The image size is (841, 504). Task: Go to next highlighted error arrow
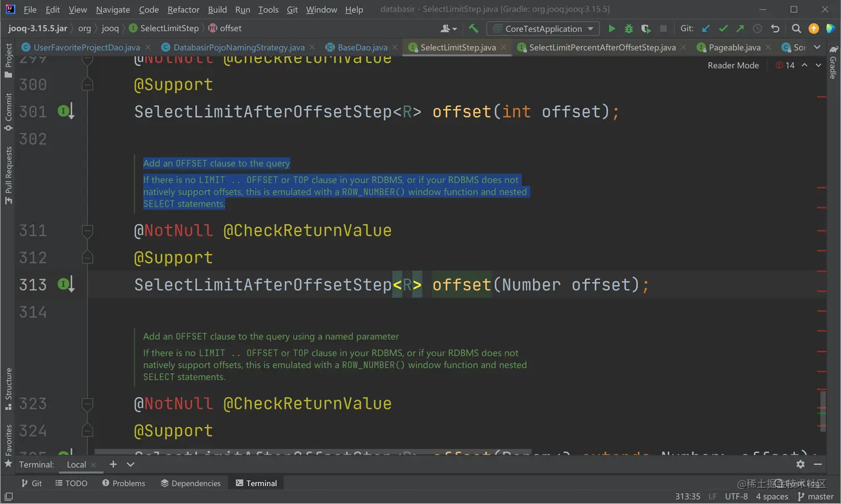click(818, 65)
